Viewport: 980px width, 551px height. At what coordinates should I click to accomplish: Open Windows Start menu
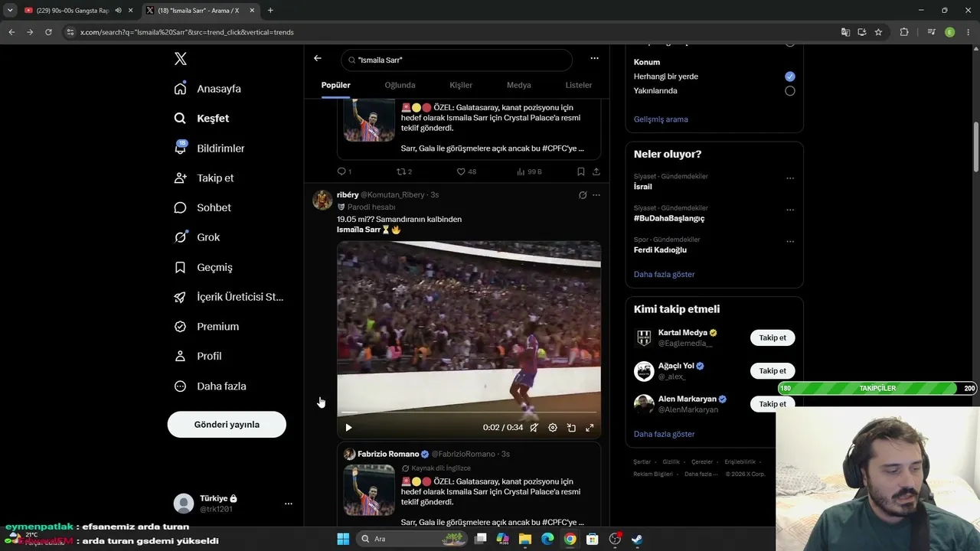tap(343, 539)
